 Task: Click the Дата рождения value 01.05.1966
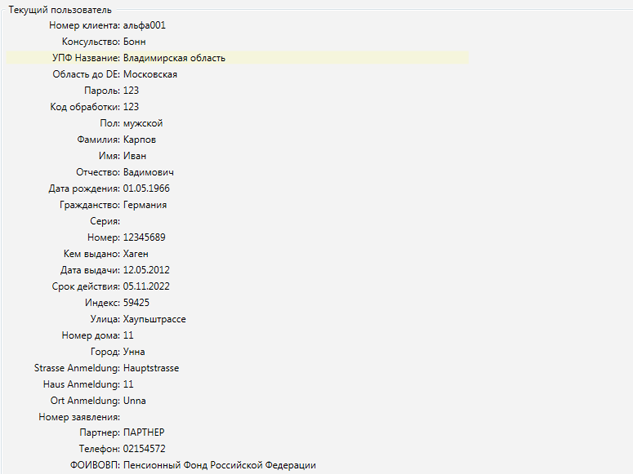point(147,189)
